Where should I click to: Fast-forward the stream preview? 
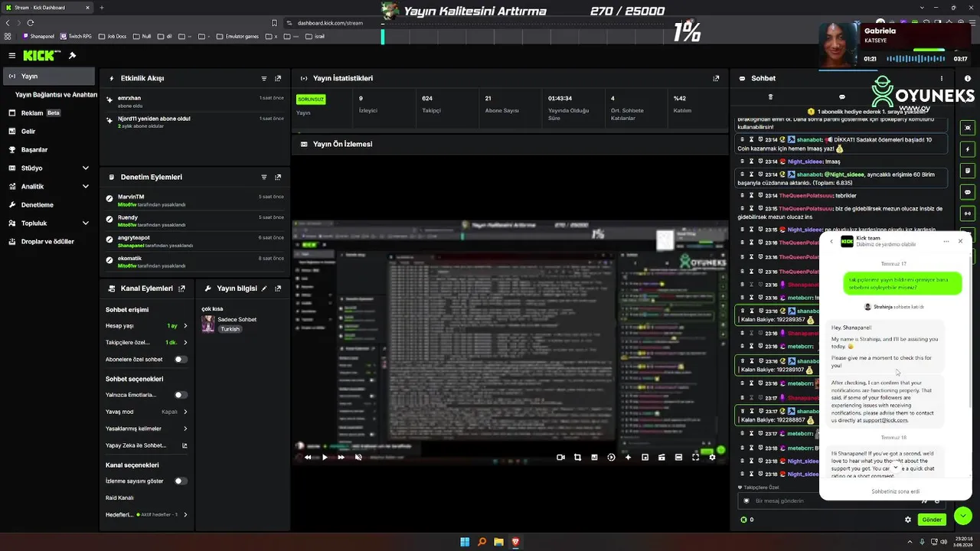(341, 457)
